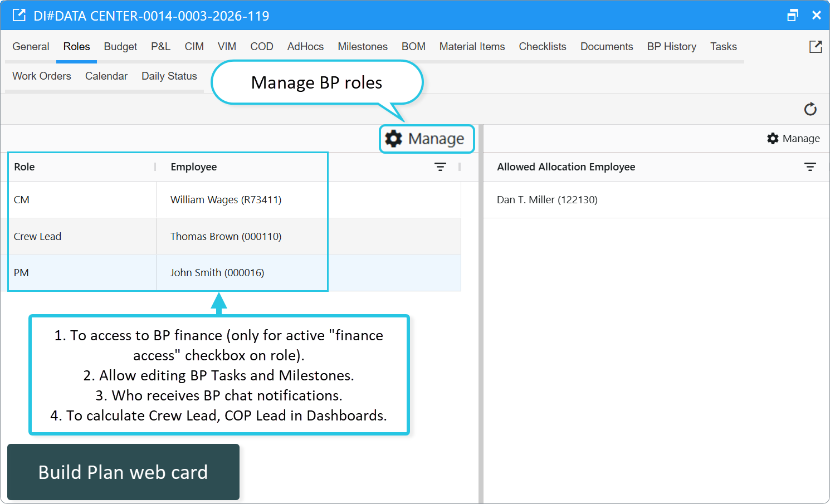Close the Build Plan card

[x=817, y=15]
